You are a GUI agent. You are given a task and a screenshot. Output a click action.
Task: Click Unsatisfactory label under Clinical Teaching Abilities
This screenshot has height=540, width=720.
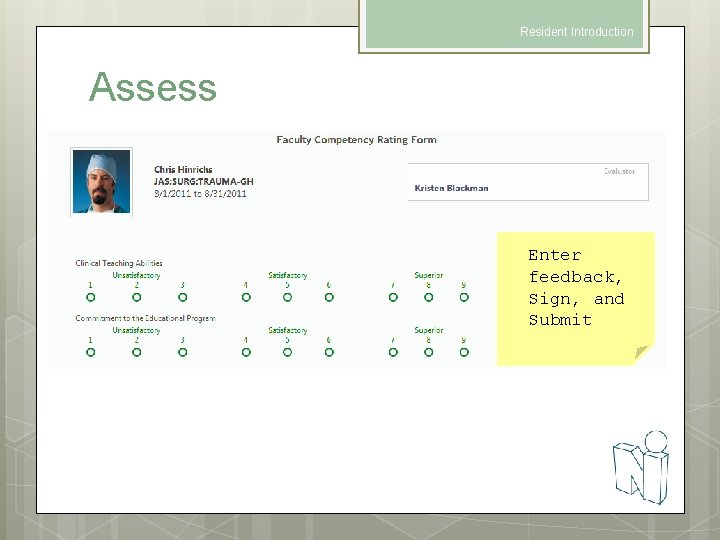[x=136, y=276]
